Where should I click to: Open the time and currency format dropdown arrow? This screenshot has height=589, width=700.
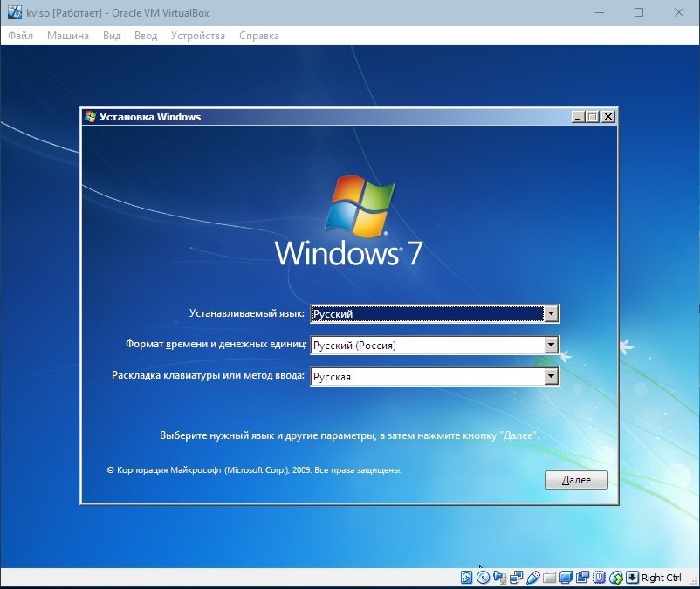[552, 345]
